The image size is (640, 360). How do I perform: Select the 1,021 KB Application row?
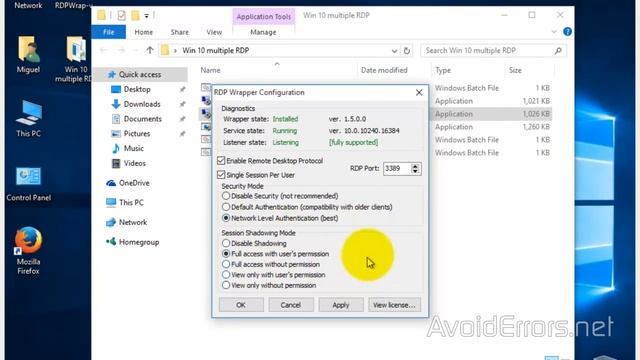(x=492, y=101)
